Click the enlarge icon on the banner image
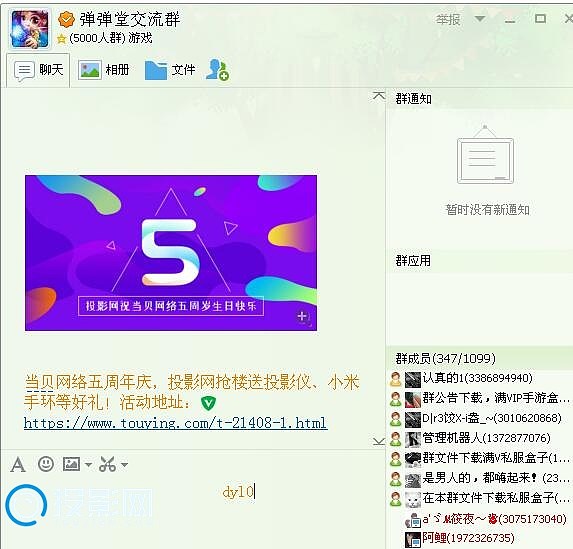The width and height of the screenshot is (573, 549). (x=303, y=317)
